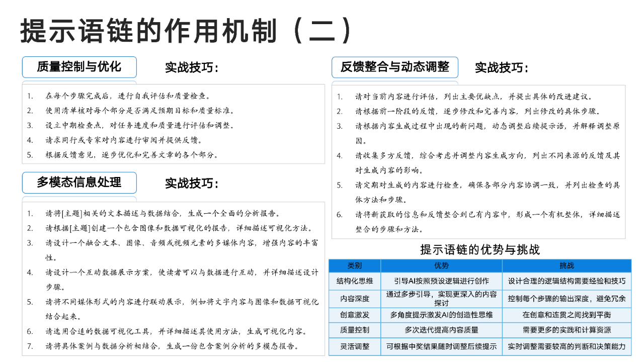This screenshot has height=362, width=644.
Task: Click the 实战技巧 heading beside 反馈整合与动态调整
Action: coord(502,68)
